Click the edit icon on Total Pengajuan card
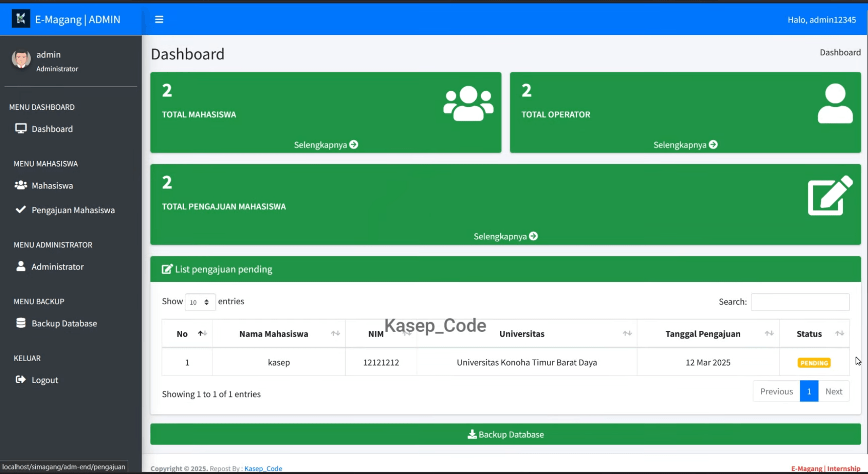The width and height of the screenshot is (868, 474). 830,195
